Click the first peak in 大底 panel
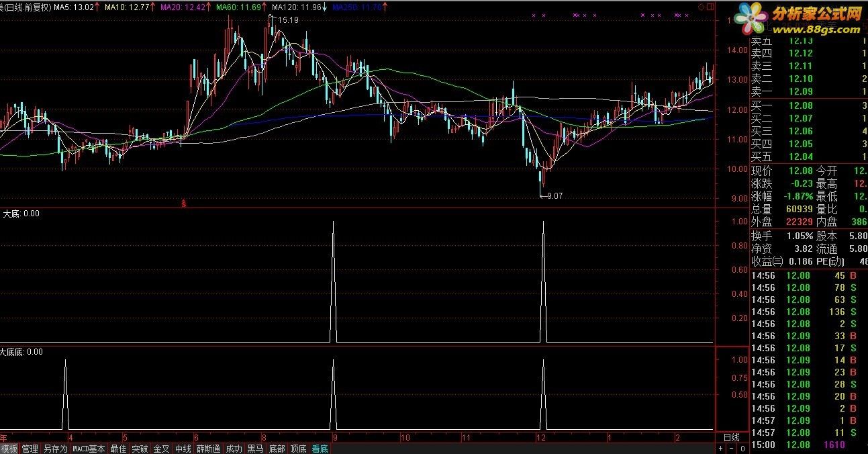The height and width of the screenshot is (454, 868). point(334,282)
